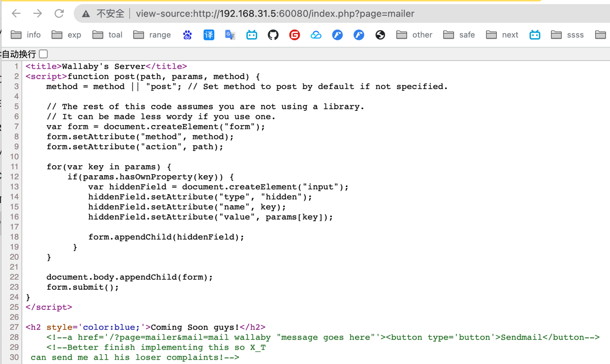This screenshot has width=610, height=364.
Task: Open the Google Translate bookmark
Action: point(230,35)
